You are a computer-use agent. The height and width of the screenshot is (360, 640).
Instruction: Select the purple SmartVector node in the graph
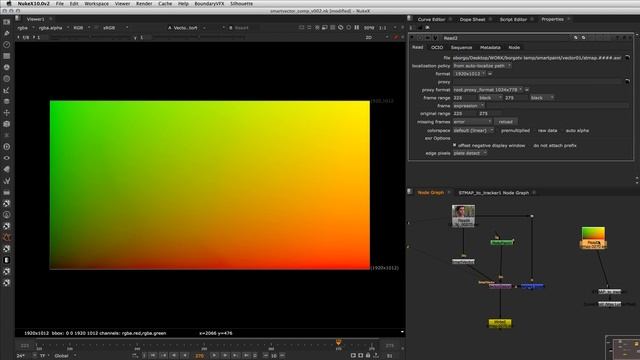click(500, 286)
